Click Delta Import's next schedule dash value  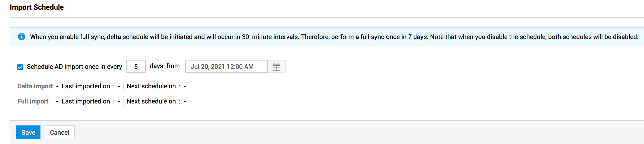(x=185, y=86)
